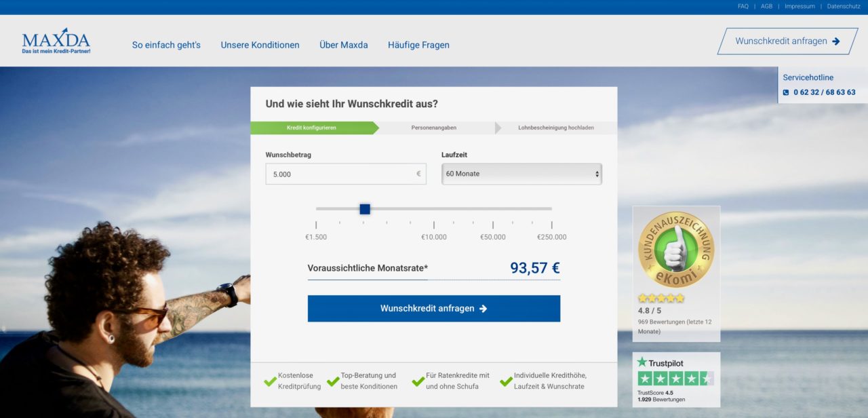The width and height of the screenshot is (868, 418).
Task: Click the eKomi Kundenauszeichnung gold seal
Action: click(x=676, y=249)
